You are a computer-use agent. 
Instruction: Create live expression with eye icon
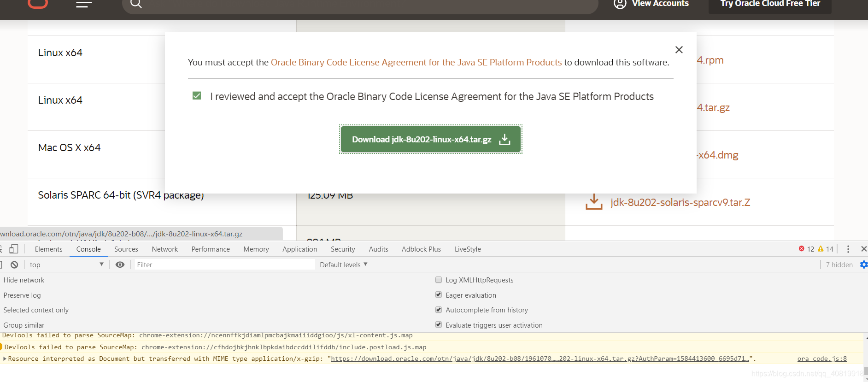[120, 264]
